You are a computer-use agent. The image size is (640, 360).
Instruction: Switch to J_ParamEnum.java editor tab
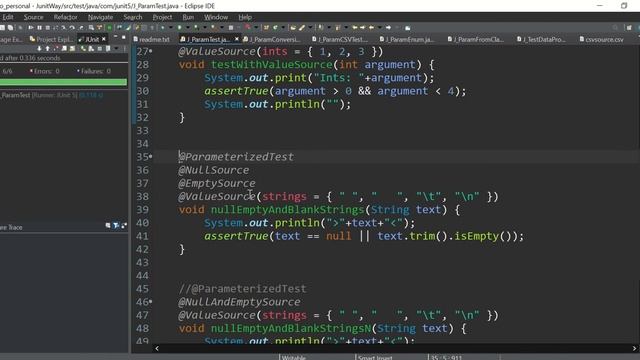click(407, 39)
